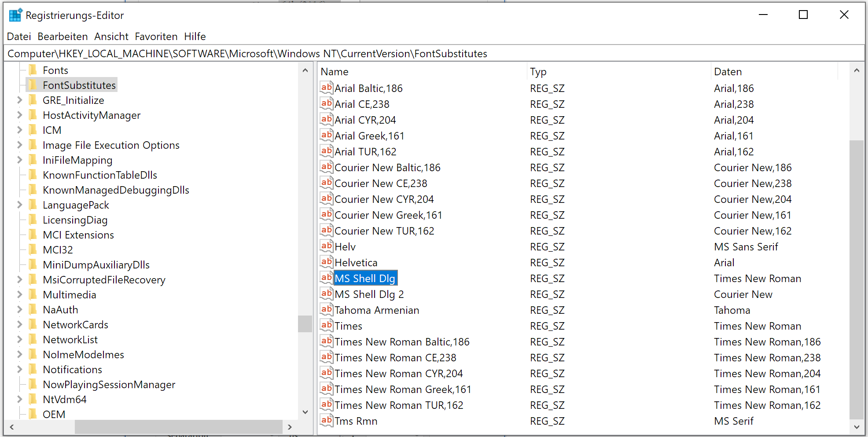
Task: Select the LicensingDiag key
Action: pyautogui.click(x=75, y=220)
